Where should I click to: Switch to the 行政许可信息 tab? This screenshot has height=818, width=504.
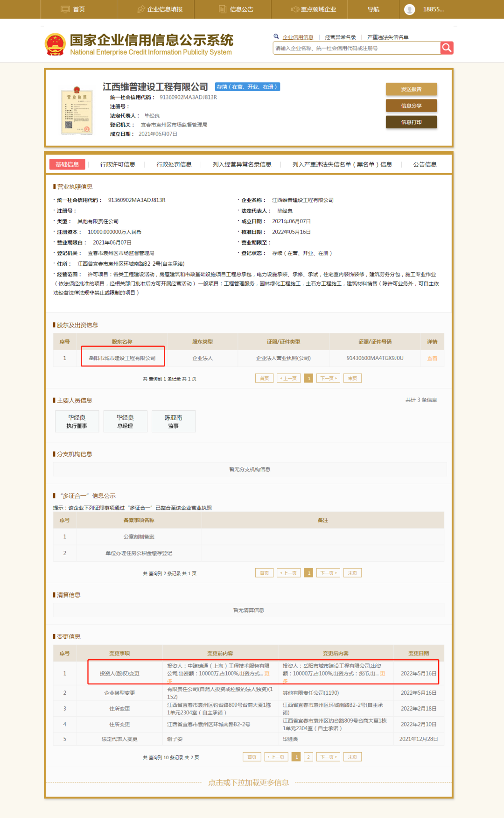(118, 164)
